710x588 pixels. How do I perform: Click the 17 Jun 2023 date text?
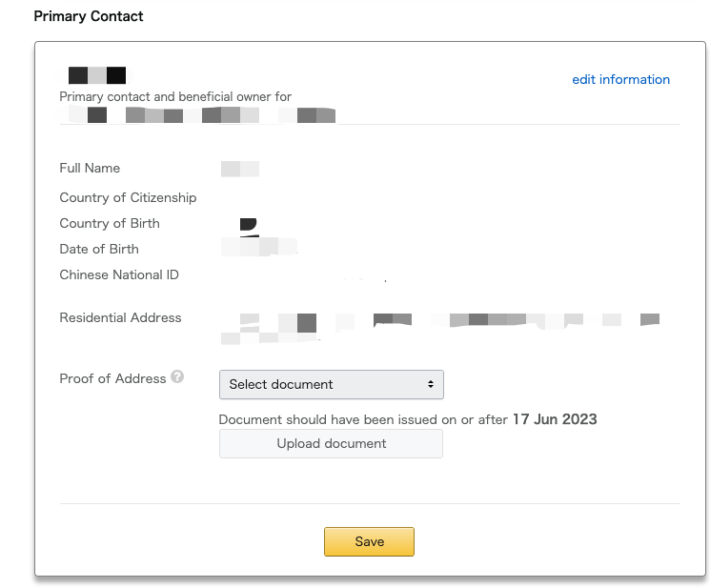point(555,419)
